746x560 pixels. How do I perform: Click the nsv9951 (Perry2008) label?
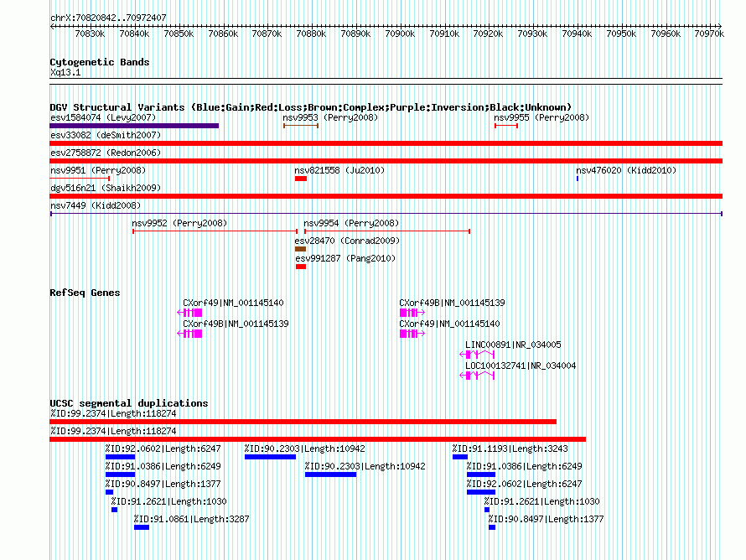tap(98, 170)
